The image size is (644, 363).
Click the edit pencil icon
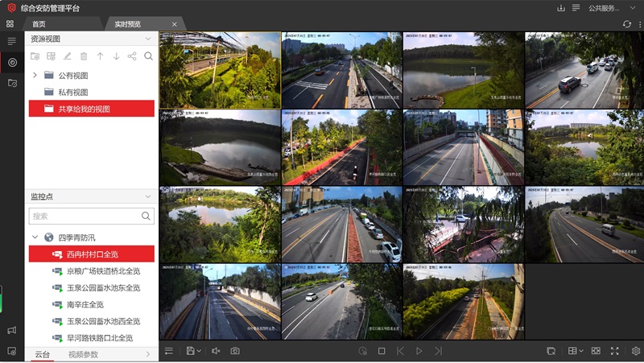[x=68, y=56]
